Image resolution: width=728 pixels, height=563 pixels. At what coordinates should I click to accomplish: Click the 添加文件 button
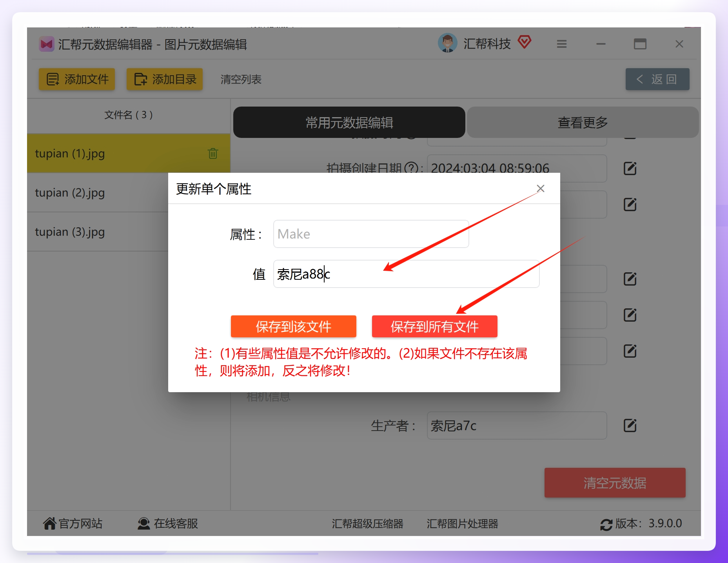[77, 79]
